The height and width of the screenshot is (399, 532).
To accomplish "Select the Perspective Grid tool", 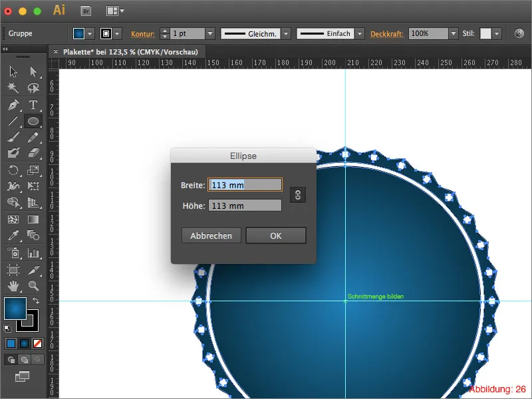I will (33, 202).
